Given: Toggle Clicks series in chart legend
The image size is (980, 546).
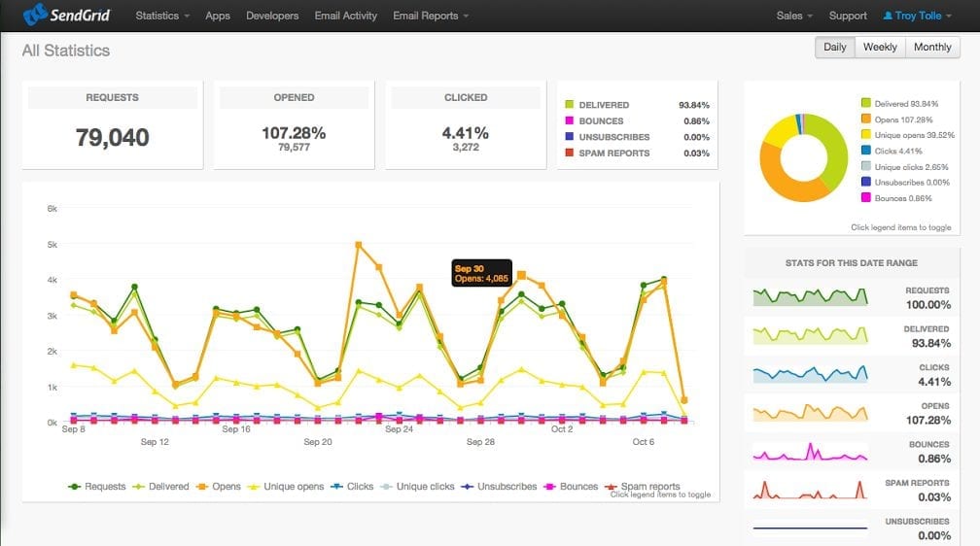Looking at the screenshot, I should pos(352,486).
